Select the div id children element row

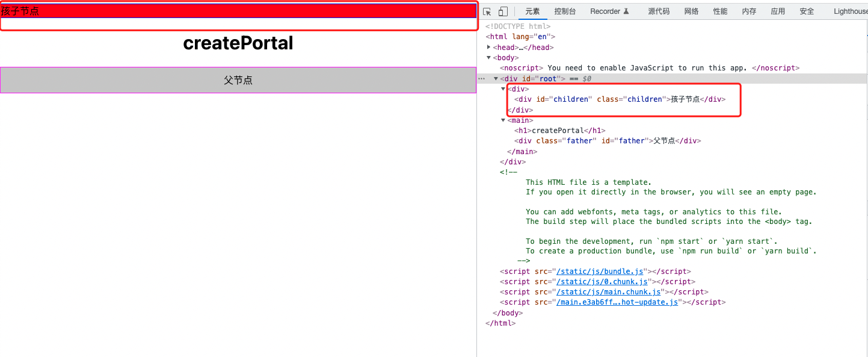click(620, 99)
